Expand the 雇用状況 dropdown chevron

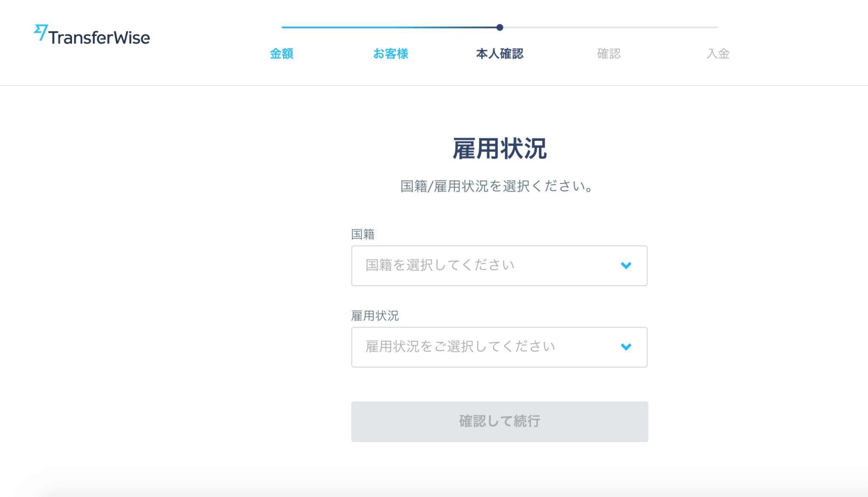(x=626, y=347)
